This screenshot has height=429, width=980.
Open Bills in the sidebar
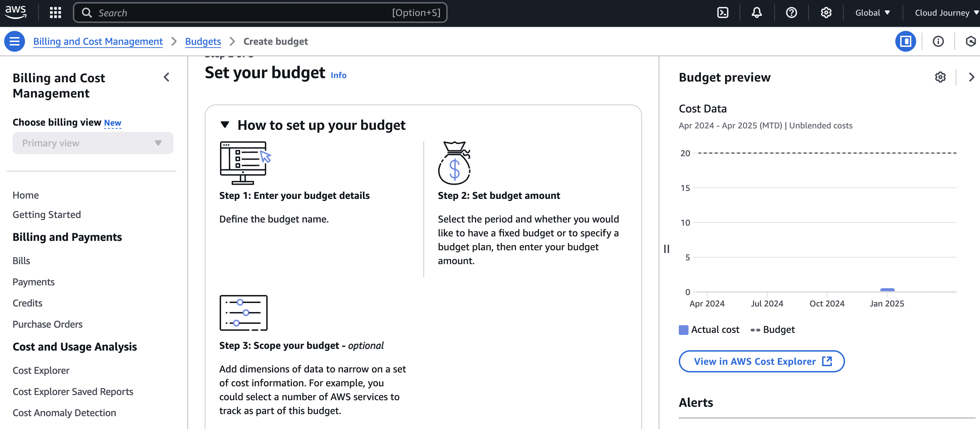pyautogui.click(x=21, y=260)
